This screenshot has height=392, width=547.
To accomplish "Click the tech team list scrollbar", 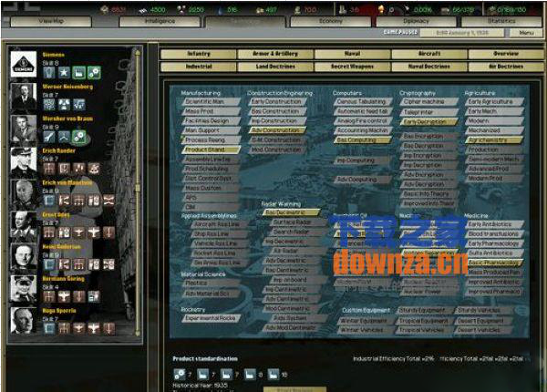I will (138, 191).
